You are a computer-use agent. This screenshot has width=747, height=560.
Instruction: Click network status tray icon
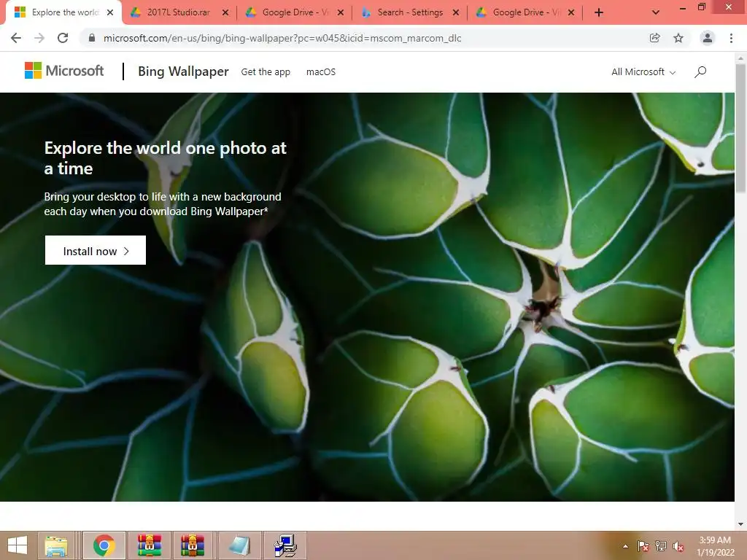(x=661, y=546)
